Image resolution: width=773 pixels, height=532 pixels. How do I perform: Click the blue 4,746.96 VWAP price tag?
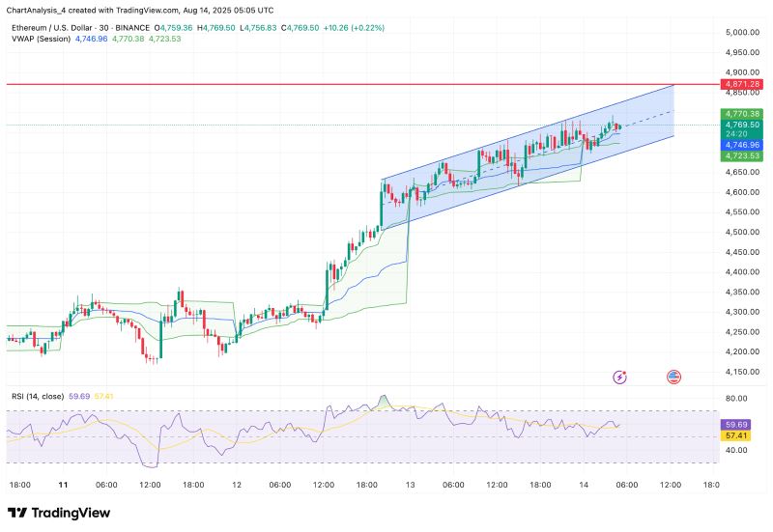[x=740, y=145]
